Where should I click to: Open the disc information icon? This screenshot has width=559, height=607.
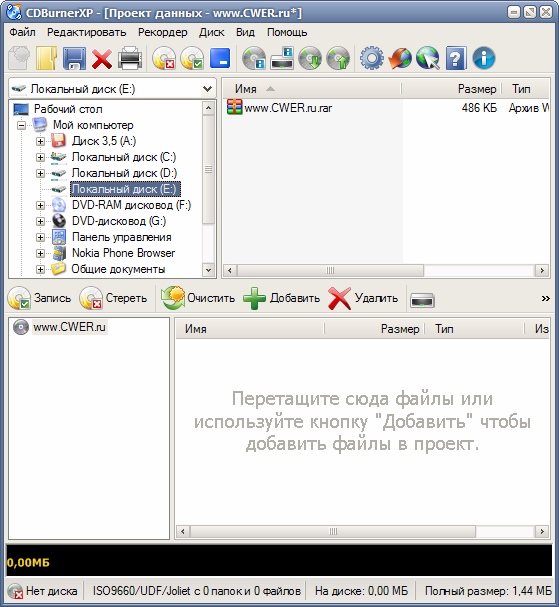254,58
